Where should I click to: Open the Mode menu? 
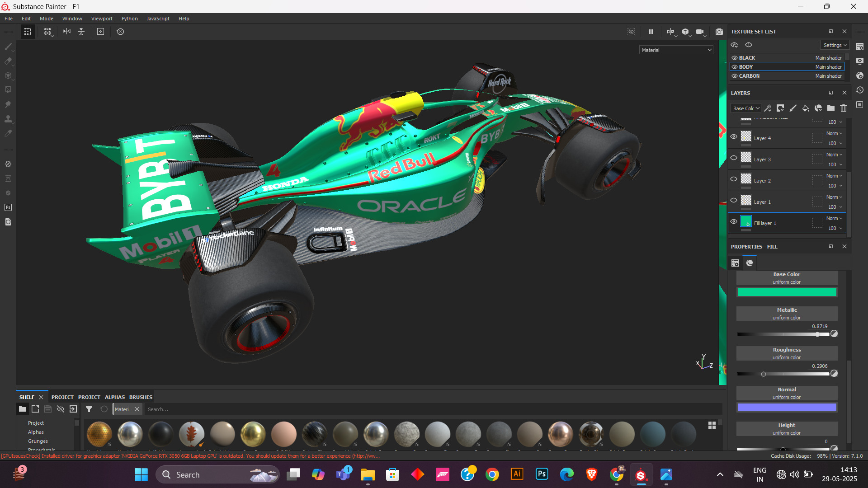coord(47,19)
